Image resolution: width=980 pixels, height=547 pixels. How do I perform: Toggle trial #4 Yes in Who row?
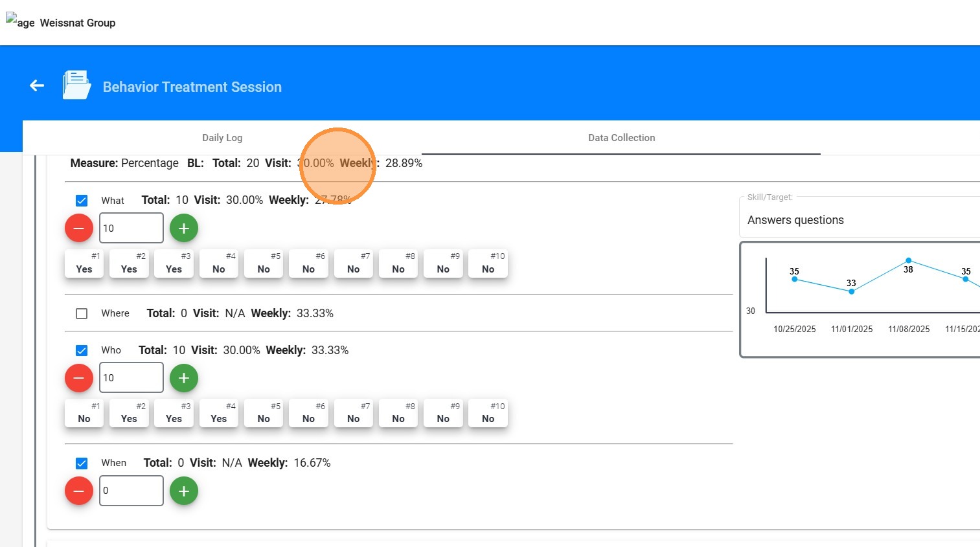click(219, 414)
